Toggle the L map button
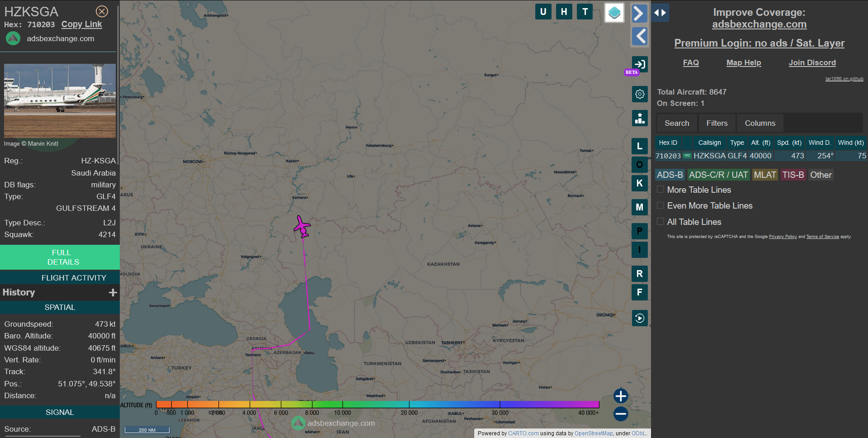Viewport: 868px width, 438px height. 639,146
